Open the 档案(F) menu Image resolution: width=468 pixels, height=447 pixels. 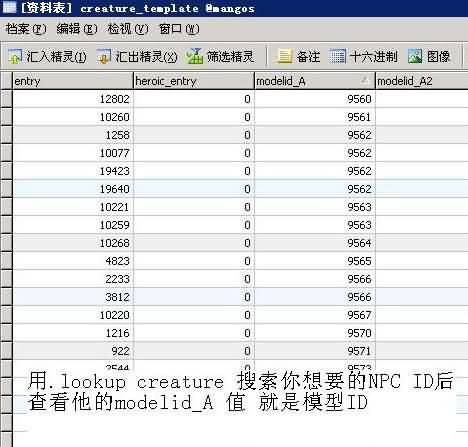tap(26, 29)
